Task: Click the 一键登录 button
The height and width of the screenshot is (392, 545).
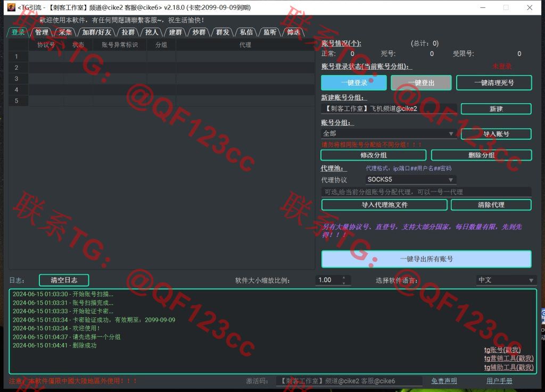Action: tap(354, 82)
